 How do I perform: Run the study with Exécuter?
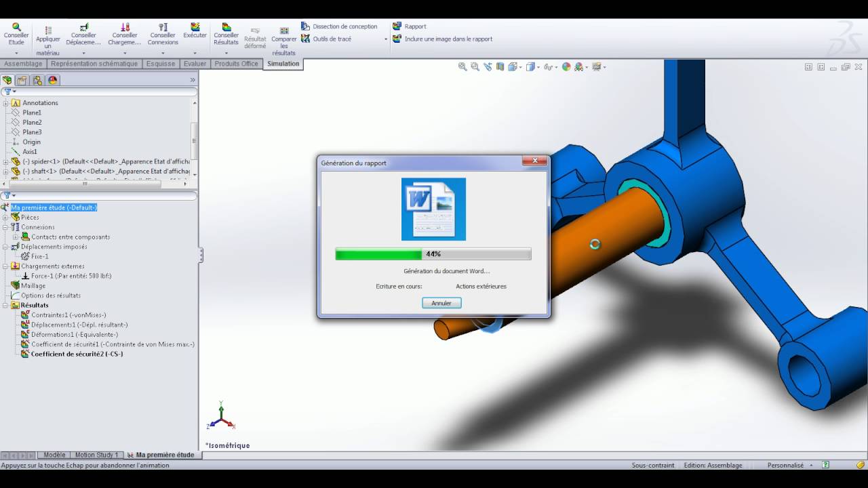[x=195, y=30]
